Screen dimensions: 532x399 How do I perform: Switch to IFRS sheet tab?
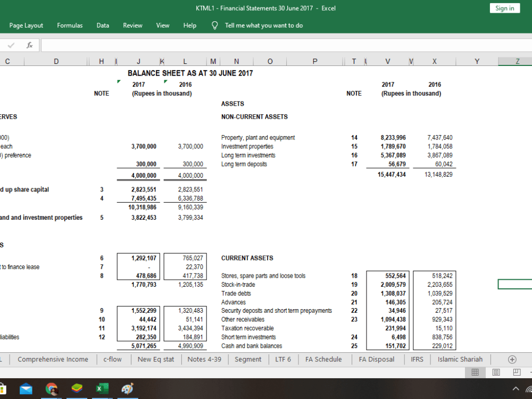pyautogui.click(x=417, y=359)
